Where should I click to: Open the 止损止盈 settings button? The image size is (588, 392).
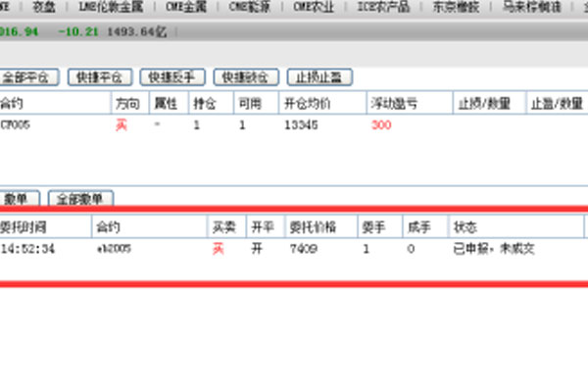tap(318, 76)
